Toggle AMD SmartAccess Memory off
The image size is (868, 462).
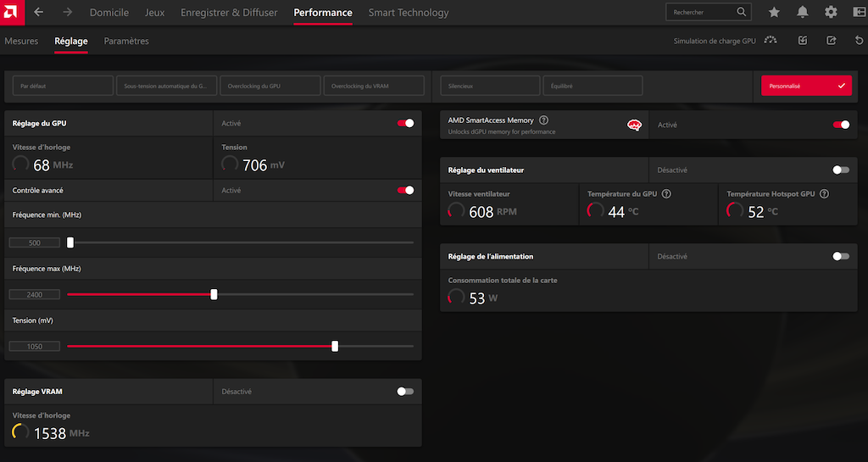[x=841, y=125]
